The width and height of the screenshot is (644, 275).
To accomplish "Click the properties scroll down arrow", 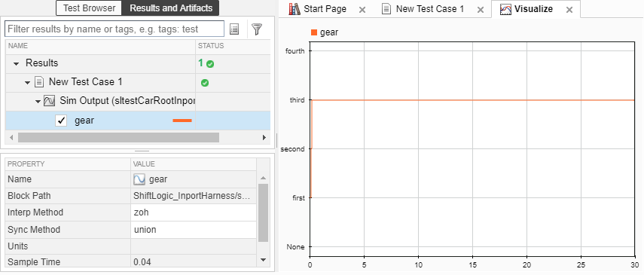I will (x=264, y=260).
